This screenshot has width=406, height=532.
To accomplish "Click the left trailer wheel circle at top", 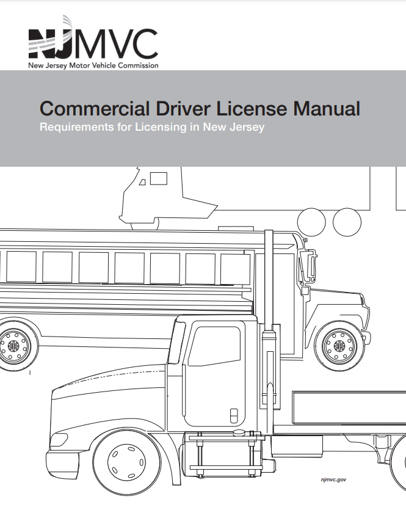I will click(311, 222).
